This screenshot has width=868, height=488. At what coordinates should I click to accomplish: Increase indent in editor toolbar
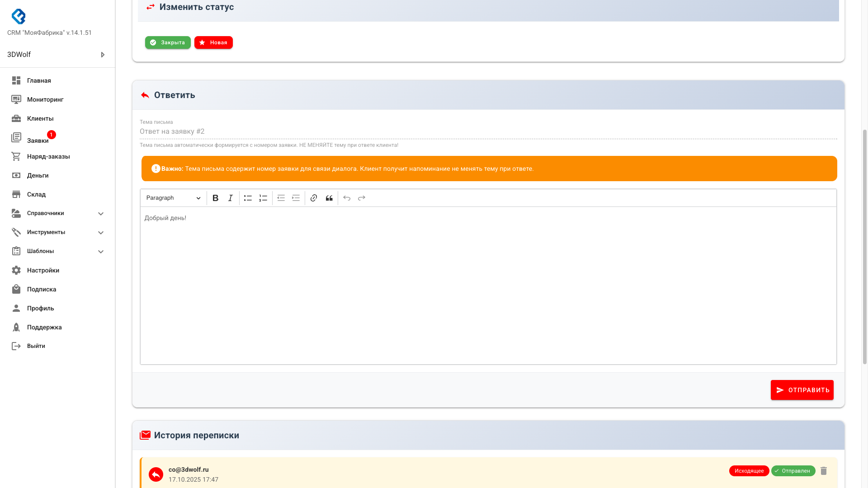click(x=296, y=198)
